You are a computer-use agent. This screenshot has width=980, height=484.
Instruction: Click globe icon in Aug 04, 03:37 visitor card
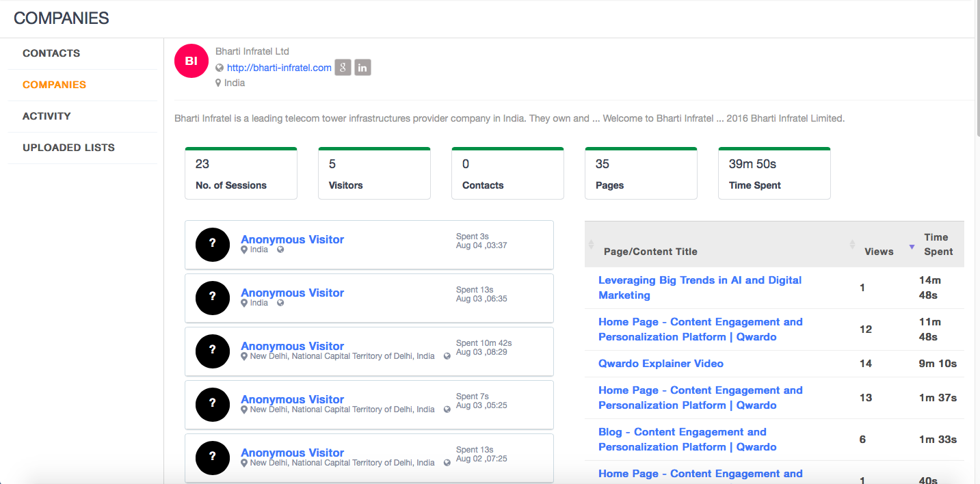(x=280, y=250)
